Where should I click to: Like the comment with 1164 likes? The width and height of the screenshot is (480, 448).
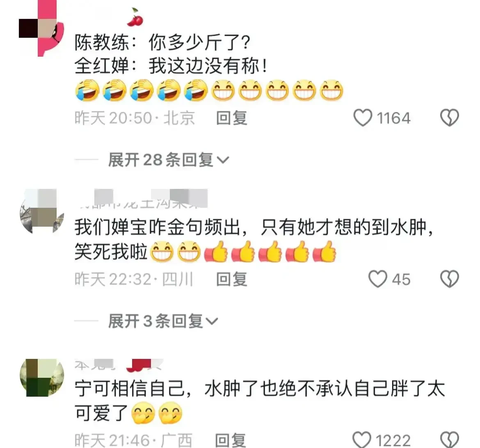[x=363, y=118]
